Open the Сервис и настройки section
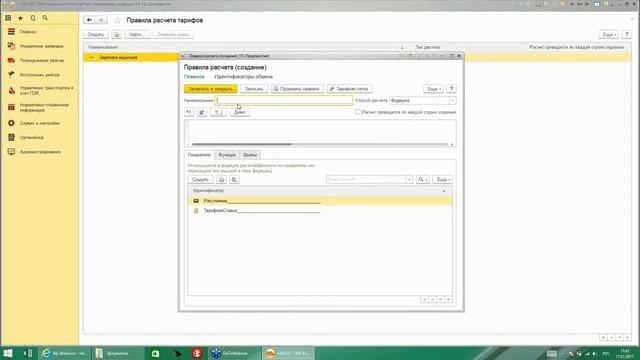This screenshot has height=360, width=640. click(40, 123)
